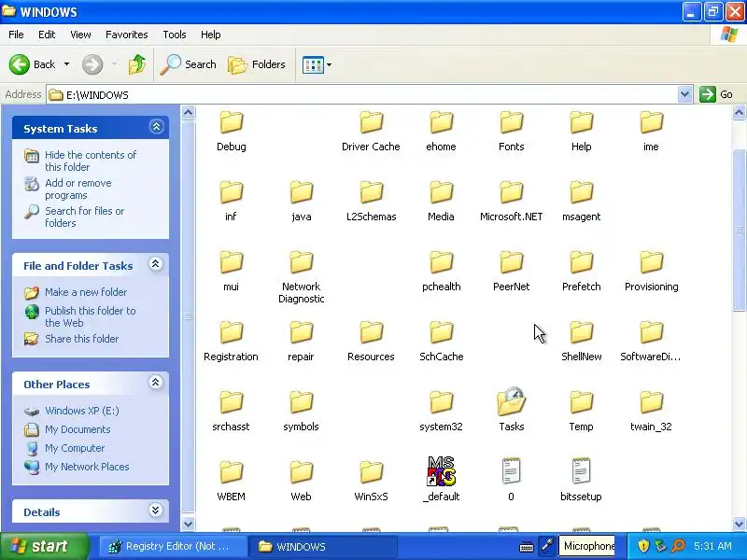Screen dimensions: 747x560
Task: Click the system32 folder icon
Action: [441, 402]
